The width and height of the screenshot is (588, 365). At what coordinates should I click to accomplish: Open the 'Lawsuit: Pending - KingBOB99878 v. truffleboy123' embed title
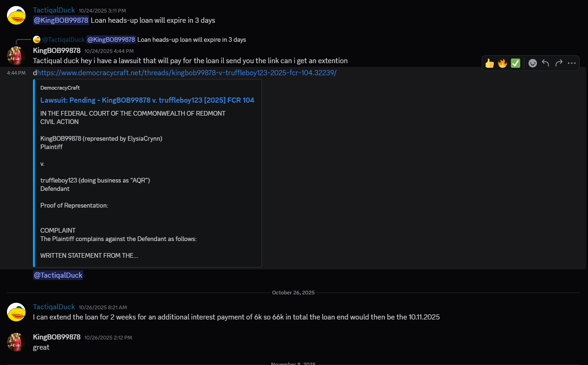(x=147, y=100)
